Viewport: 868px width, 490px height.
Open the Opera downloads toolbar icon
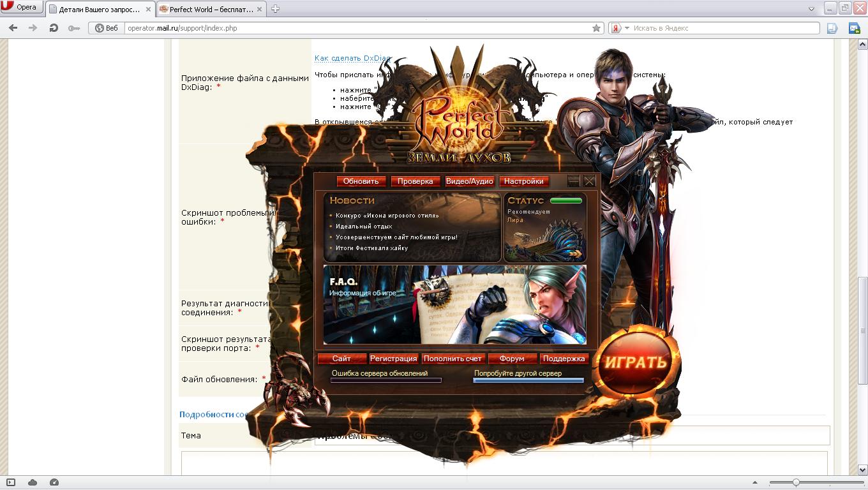click(832, 28)
